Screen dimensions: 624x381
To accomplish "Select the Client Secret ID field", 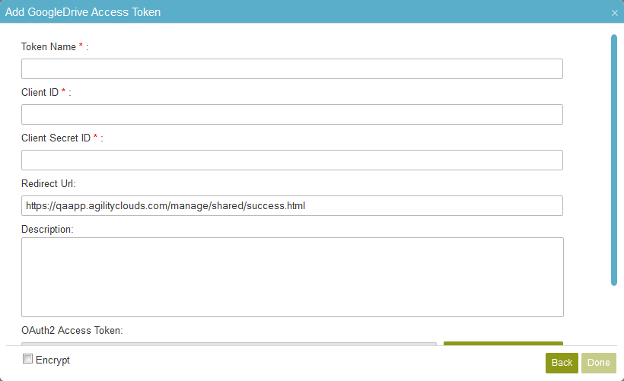I will [292, 160].
